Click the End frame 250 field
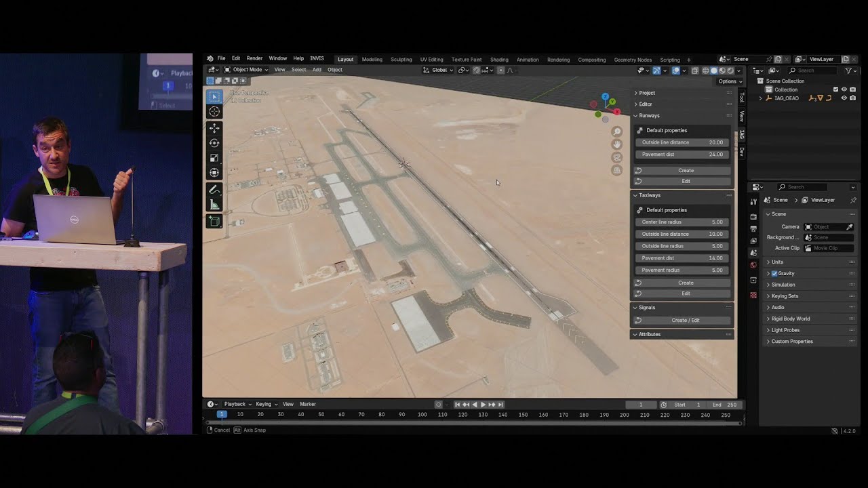The image size is (868, 488). pyautogui.click(x=725, y=405)
